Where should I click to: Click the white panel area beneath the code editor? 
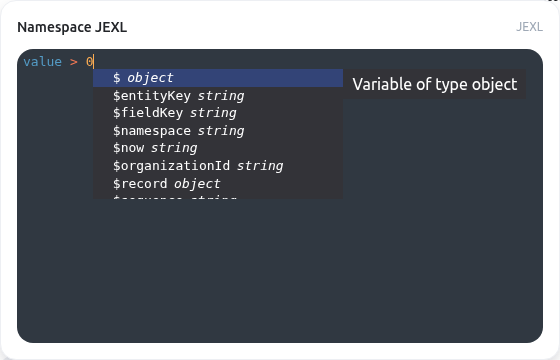tap(280, 350)
